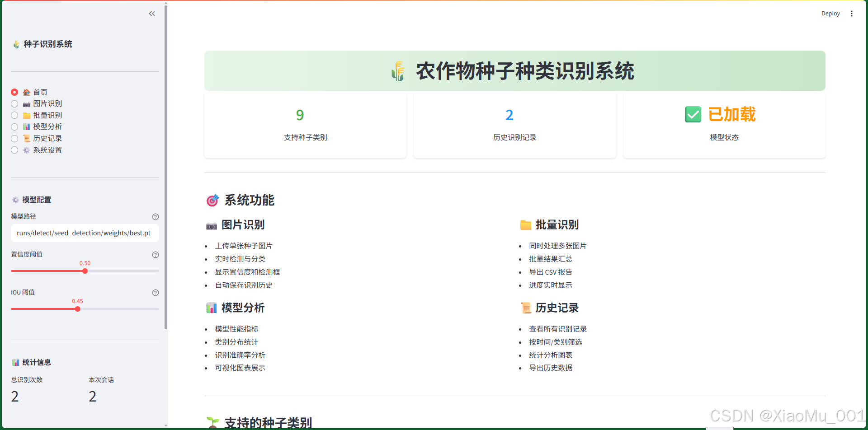Open the help tooltip beside IOU 阈值
Screen dimensions: 868x430
[156, 293]
